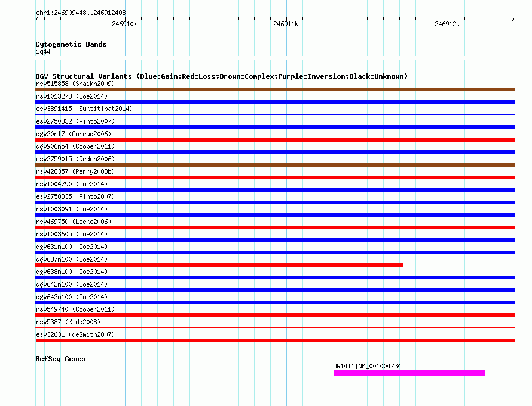The width and height of the screenshot is (532, 406).
Task: Select label dgv637n100 (Coe2014)
Action: click(72, 259)
